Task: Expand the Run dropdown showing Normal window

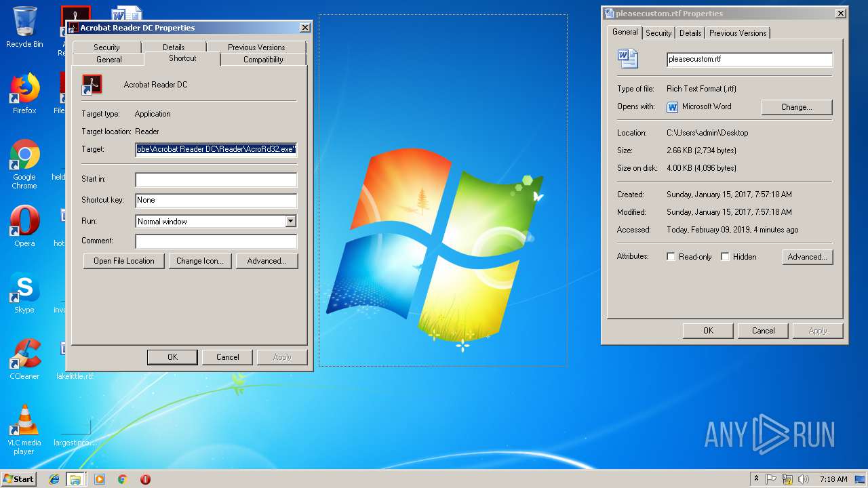Action: (290, 221)
